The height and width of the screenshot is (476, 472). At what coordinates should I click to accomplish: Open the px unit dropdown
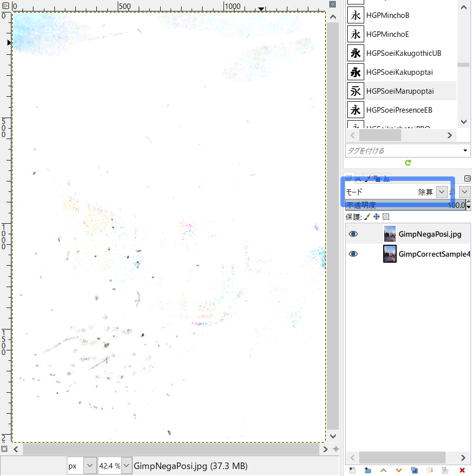click(x=90, y=466)
